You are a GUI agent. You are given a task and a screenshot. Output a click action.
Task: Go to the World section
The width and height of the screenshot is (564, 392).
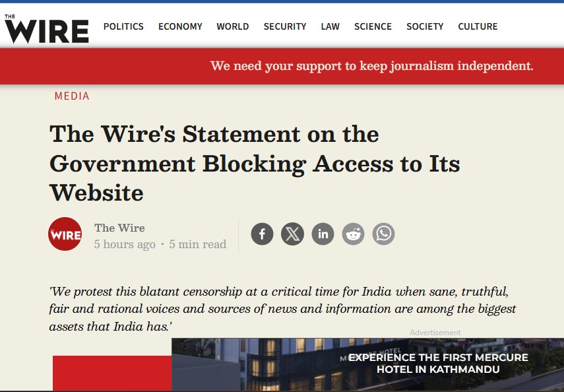point(233,26)
